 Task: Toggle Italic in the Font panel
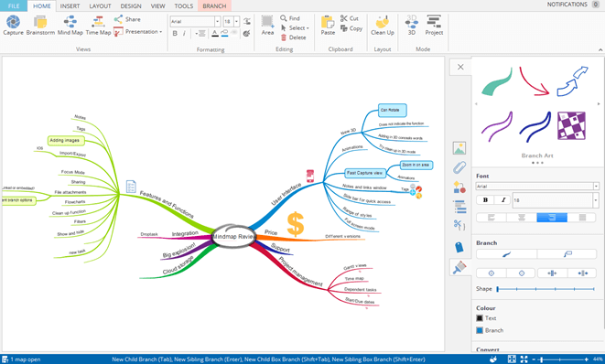tap(502, 199)
